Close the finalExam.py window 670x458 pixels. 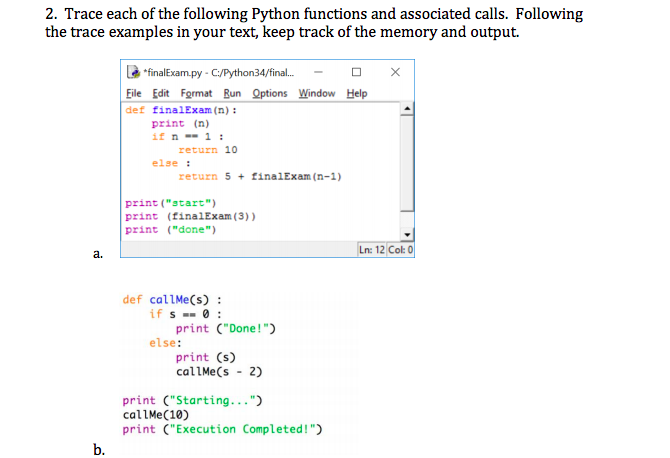395,72
